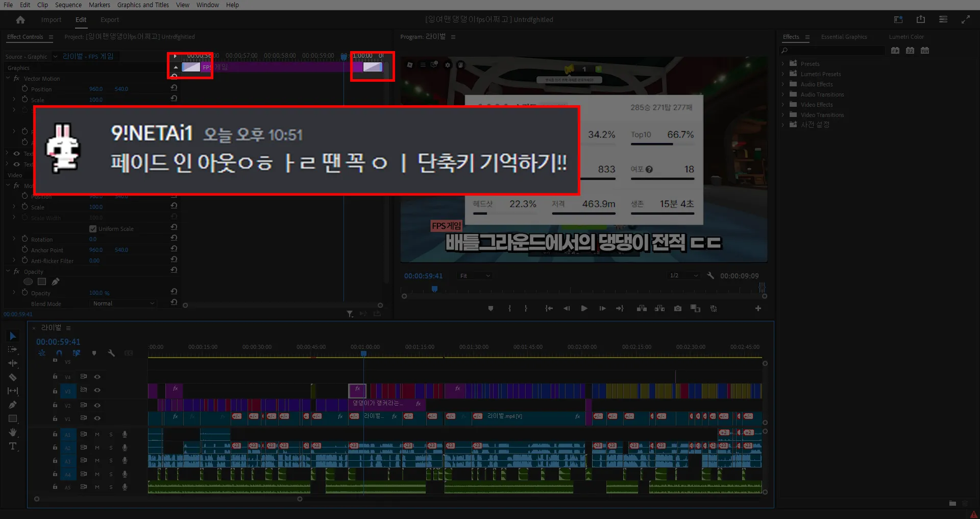Click Create ellipse mask under Opacity
980x519 pixels.
pyautogui.click(x=28, y=281)
